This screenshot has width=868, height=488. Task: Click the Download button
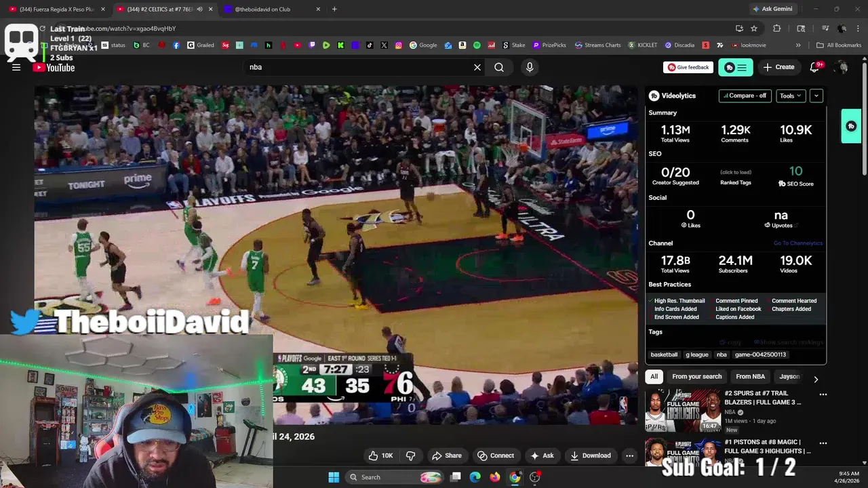(x=590, y=455)
